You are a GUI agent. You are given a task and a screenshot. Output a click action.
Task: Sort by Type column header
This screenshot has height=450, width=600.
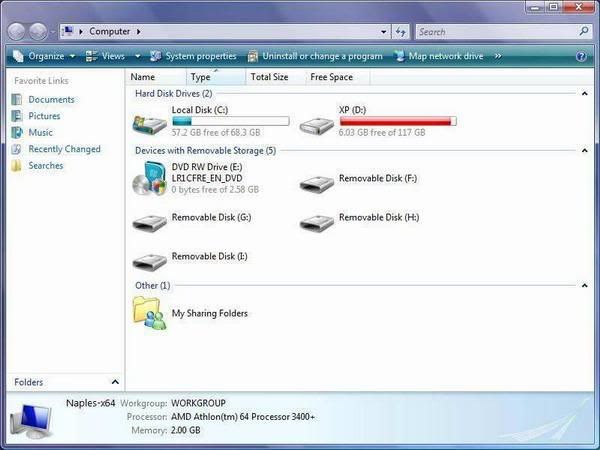click(x=216, y=77)
